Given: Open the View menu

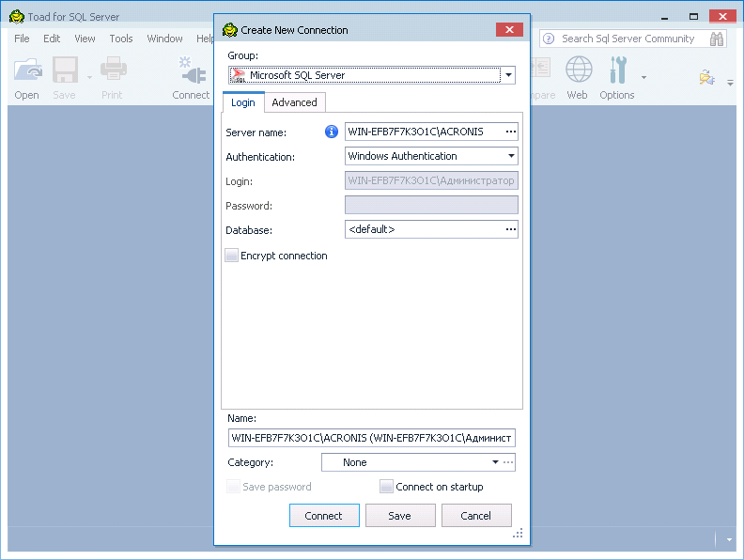Looking at the screenshot, I should tap(85, 39).
